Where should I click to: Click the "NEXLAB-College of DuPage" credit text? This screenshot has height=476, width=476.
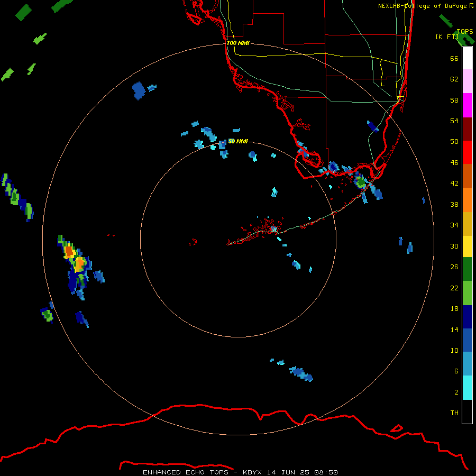click(x=423, y=6)
